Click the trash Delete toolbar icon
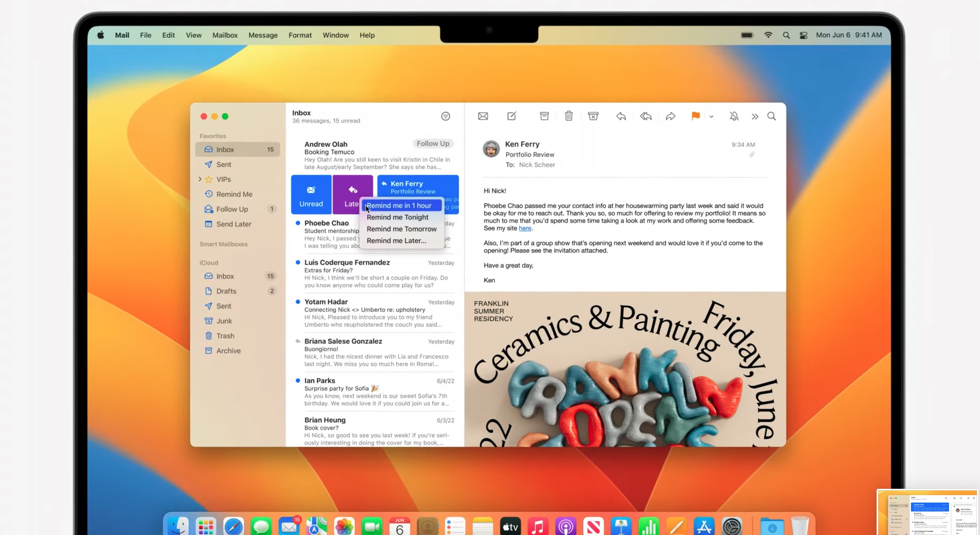This screenshot has height=535, width=980. point(569,116)
